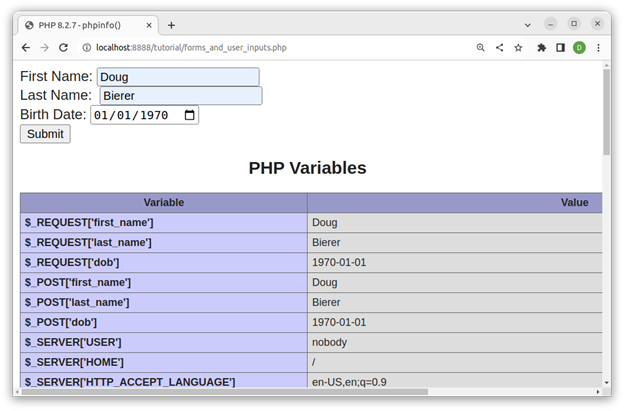Open the Extensions puzzle icon
Screen dimensions: 624x411
click(542, 47)
